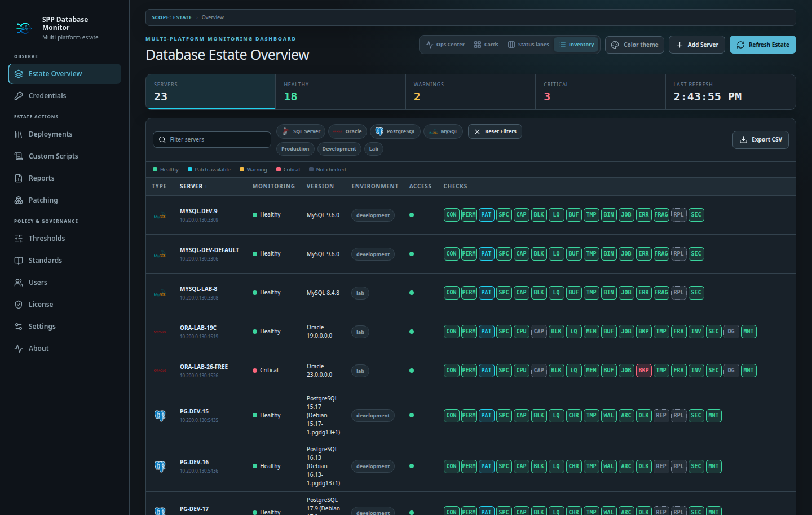
Task: Click the Standards book icon
Action: click(19, 261)
